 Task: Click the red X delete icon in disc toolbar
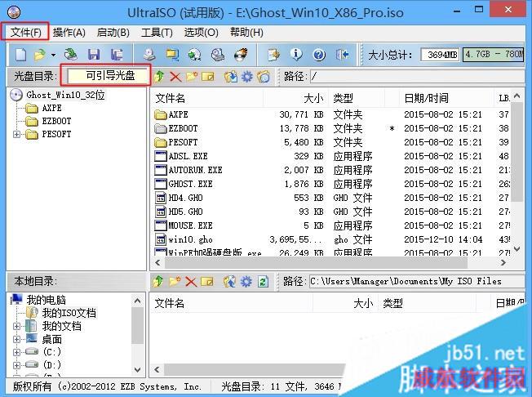coord(175,77)
